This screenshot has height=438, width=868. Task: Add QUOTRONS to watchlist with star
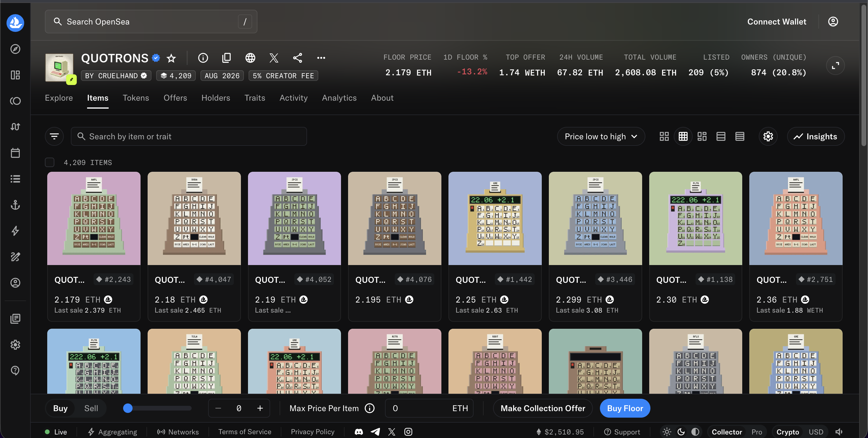171,58
